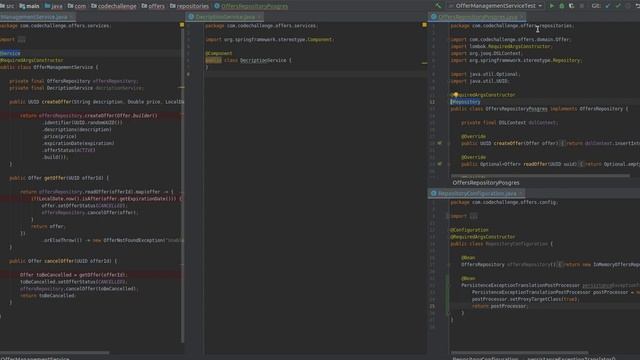Click the highlighted @Service annotation in left editor
Image resolution: width=640 pixels, height=360 pixels.
pos(10,53)
